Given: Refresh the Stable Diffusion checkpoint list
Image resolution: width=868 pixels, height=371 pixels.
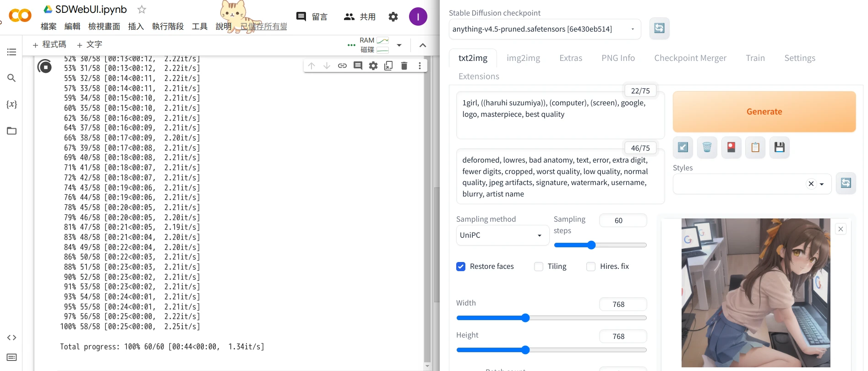Looking at the screenshot, I should [659, 28].
